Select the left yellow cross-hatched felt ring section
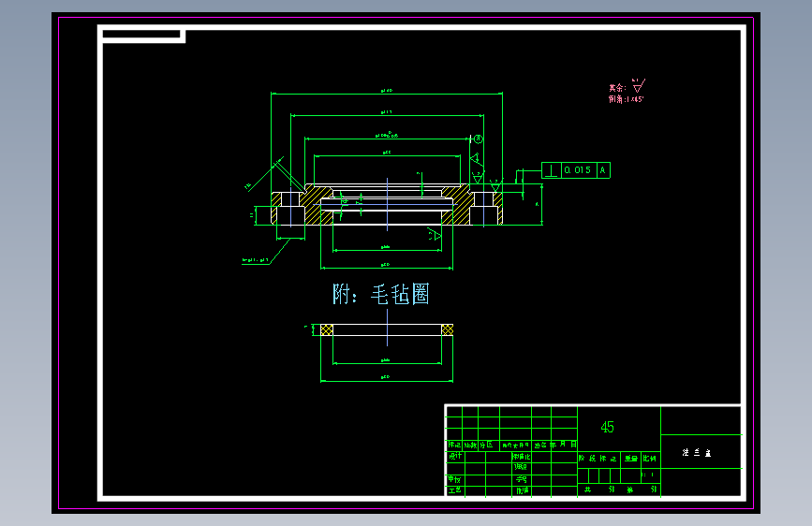 point(327,329)
